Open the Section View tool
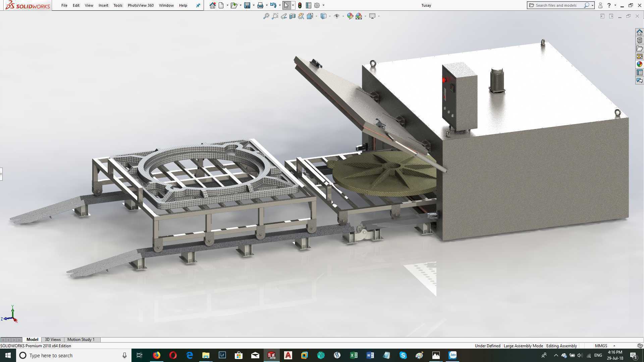This screenshot has height=362, width=644. (292, 16)
